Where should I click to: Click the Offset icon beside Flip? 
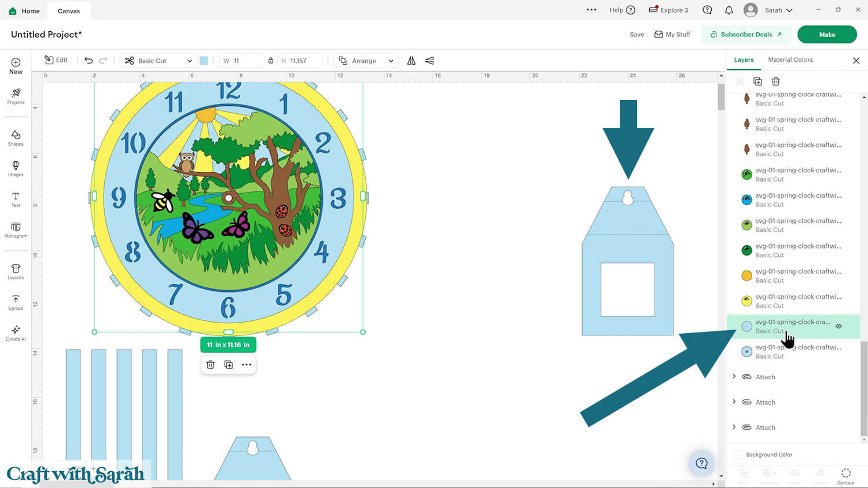[x=429, y=60]
